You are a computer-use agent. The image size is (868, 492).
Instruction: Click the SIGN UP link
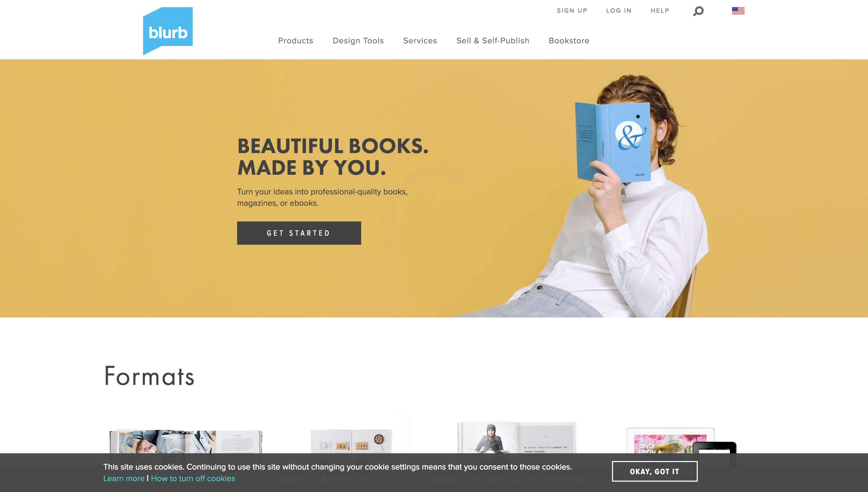point(572,11)
